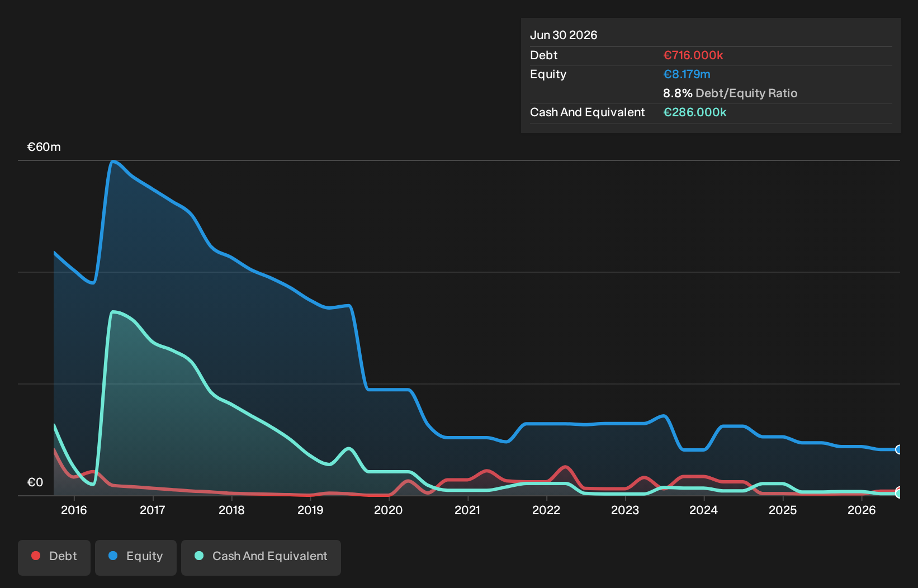Toggle the Equity series legend button
This screenshot has width=918, height=588.
tap(136, 557)
